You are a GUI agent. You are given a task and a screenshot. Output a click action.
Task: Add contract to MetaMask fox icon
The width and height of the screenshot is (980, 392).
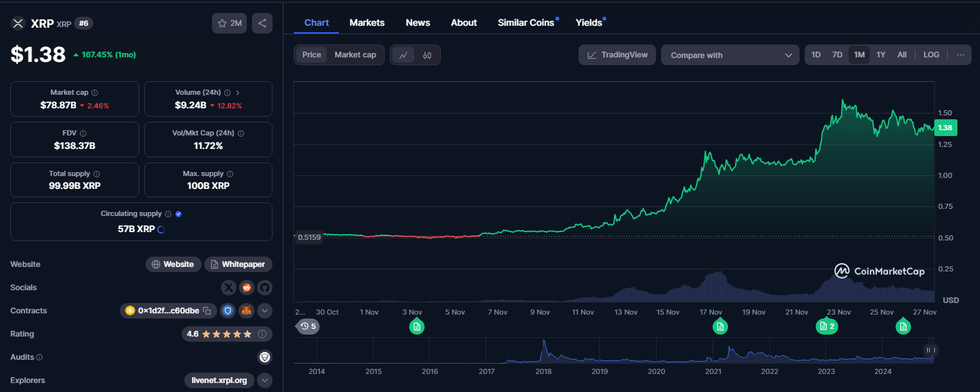(x=247, y=311)
